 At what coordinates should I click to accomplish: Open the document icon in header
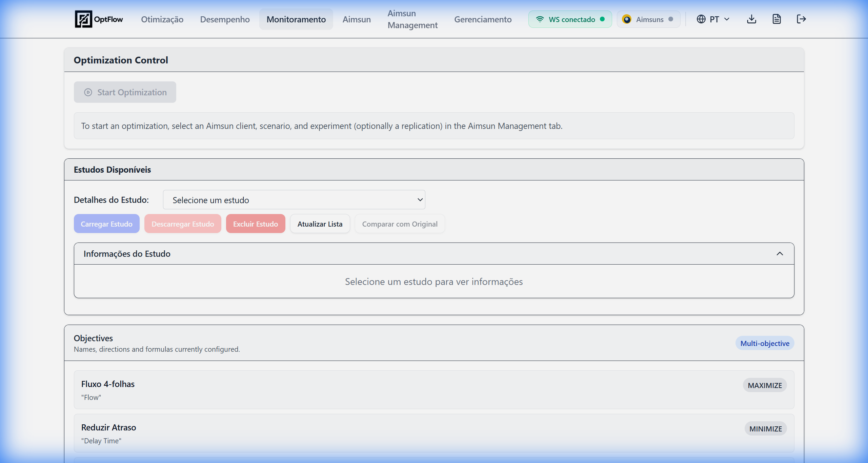(776, 19)
